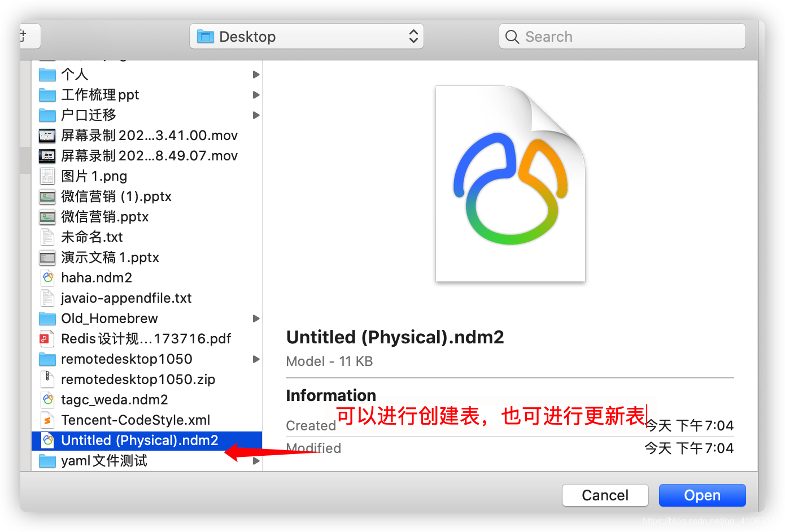Open the Desktop location dropdown

pos(307,37)
